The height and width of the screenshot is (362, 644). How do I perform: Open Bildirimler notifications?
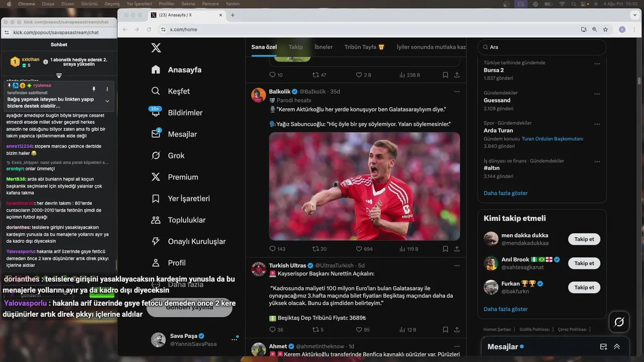[x=177, y=113]
